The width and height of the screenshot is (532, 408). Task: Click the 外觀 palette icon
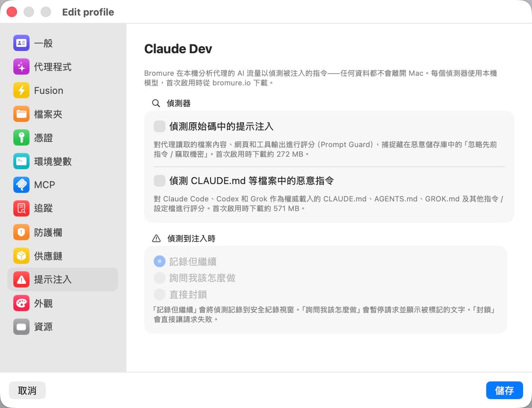pos(21,303)
